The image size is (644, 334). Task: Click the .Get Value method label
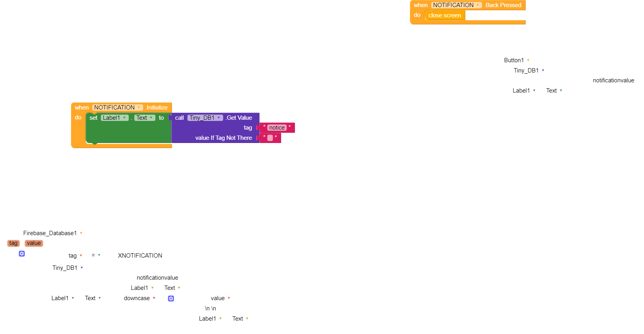[x=239, y=118]
